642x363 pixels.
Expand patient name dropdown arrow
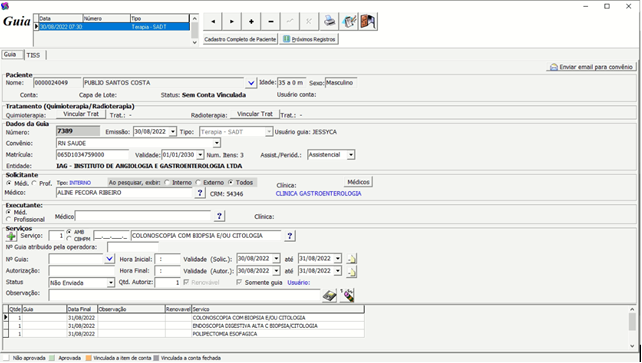tap(251, 83)
